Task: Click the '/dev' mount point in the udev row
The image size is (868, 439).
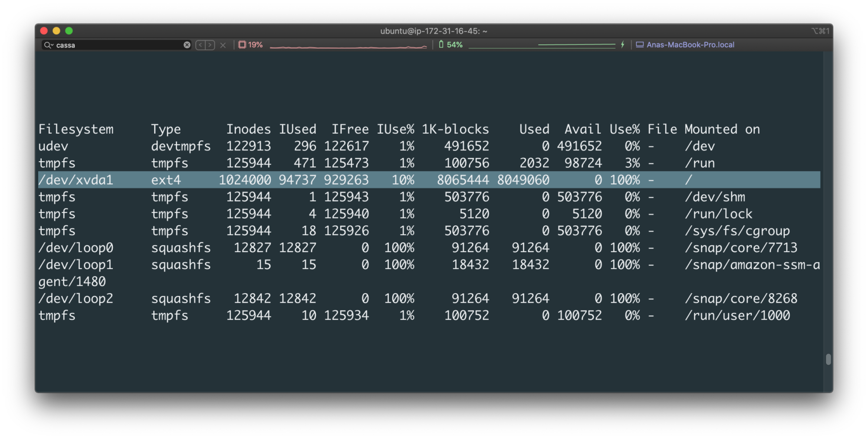Action: 700,146
